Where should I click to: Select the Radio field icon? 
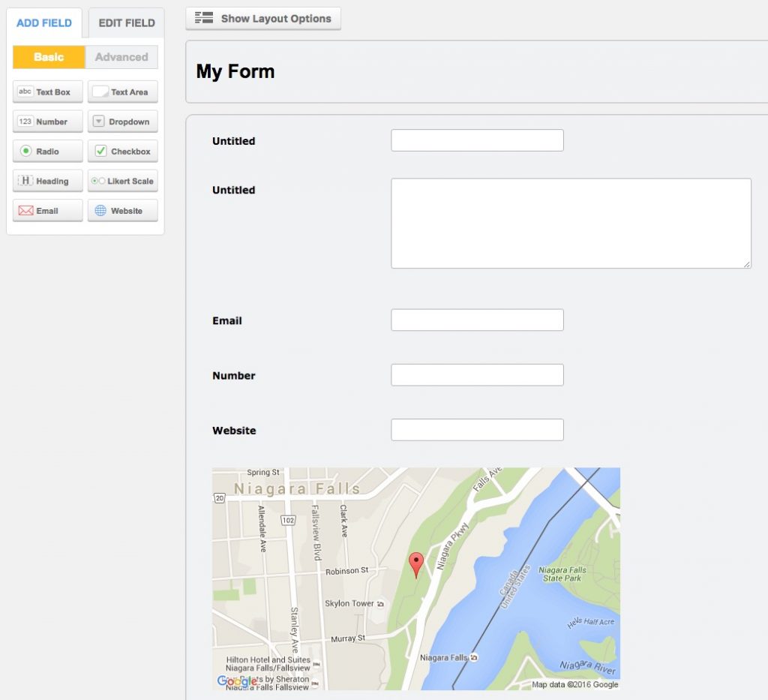(47, 152)
